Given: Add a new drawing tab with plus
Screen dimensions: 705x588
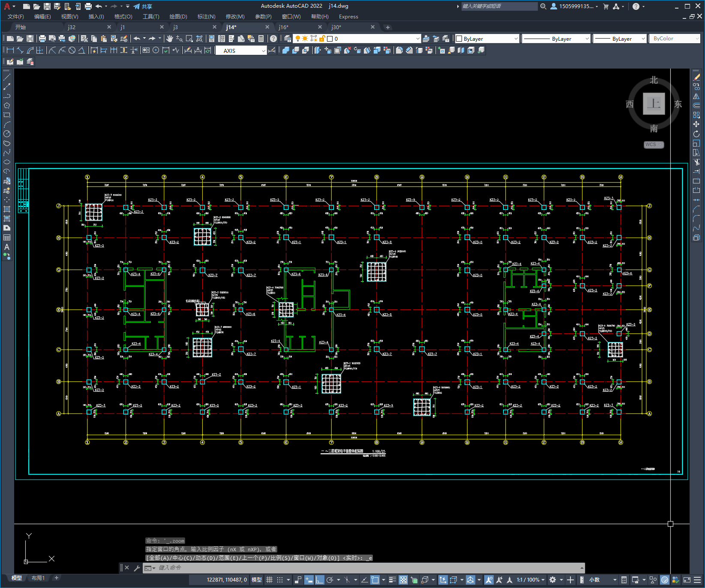Looking at the screenshot, I should pos(387,27).
